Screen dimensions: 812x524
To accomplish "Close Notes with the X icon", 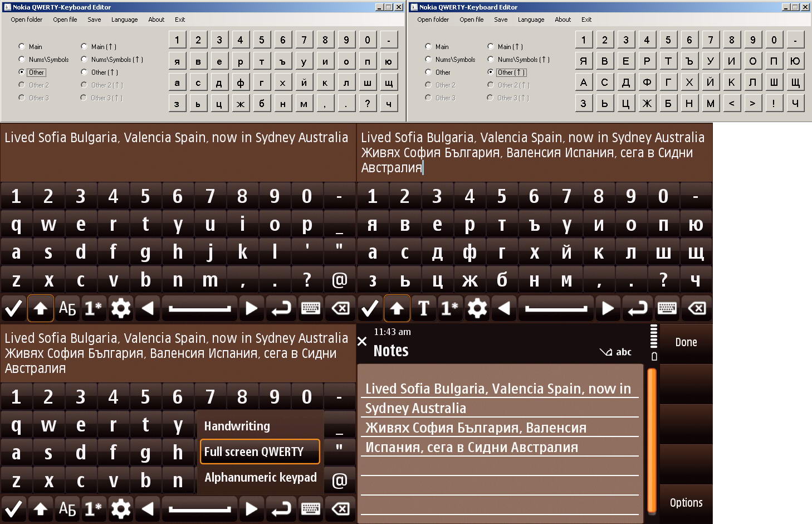I will click(x=362, y=341).
